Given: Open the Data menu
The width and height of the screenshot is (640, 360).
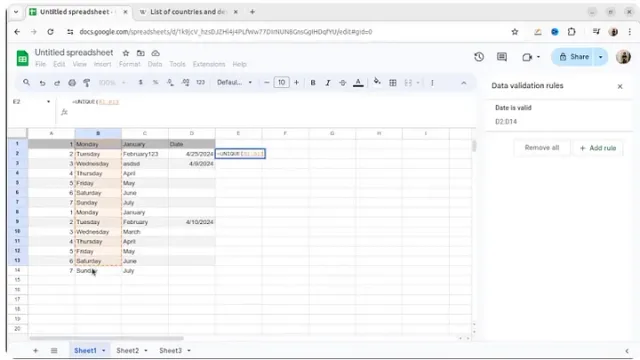Looking at the screenshot, I should click(x=155, y=64).
